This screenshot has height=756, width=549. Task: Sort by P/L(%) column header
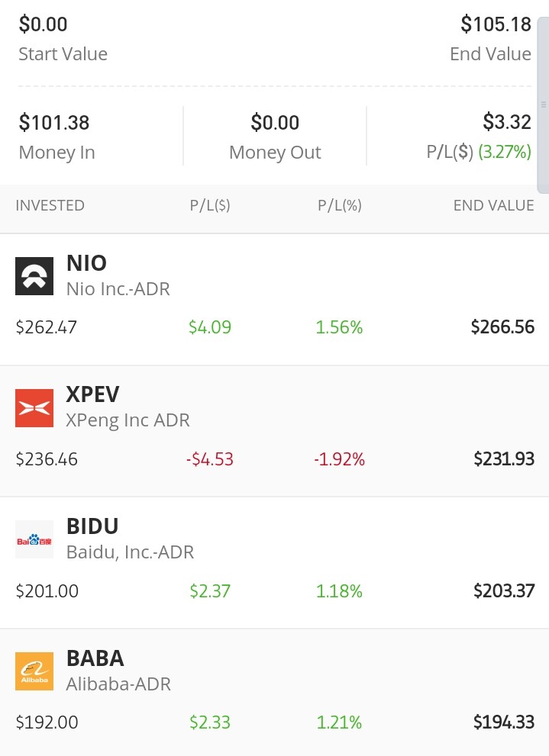340,205
